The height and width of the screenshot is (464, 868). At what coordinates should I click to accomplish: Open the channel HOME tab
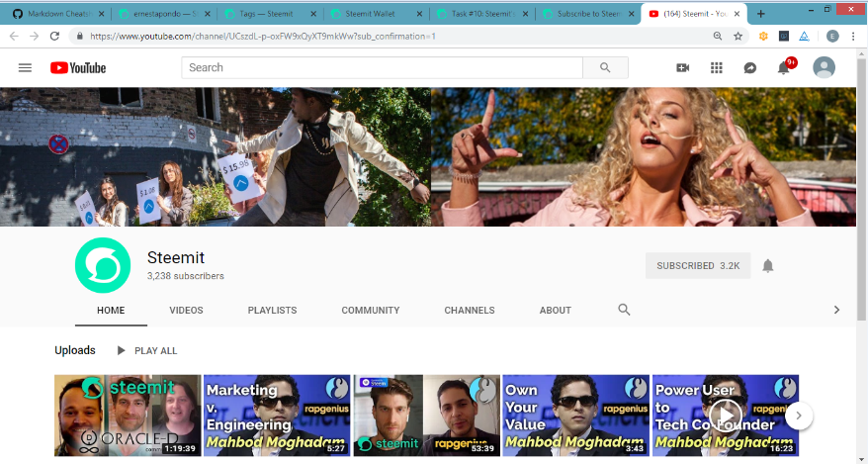point(111,310)
